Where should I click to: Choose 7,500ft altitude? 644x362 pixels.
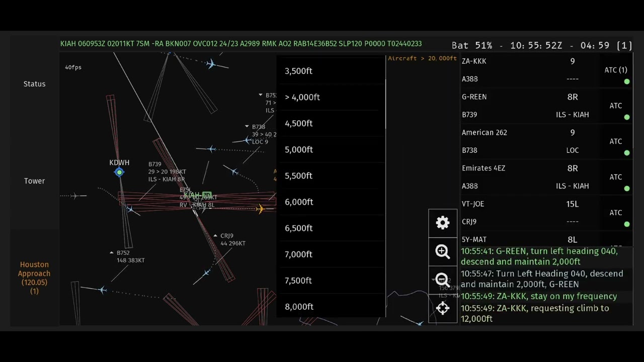pos(331,280)
